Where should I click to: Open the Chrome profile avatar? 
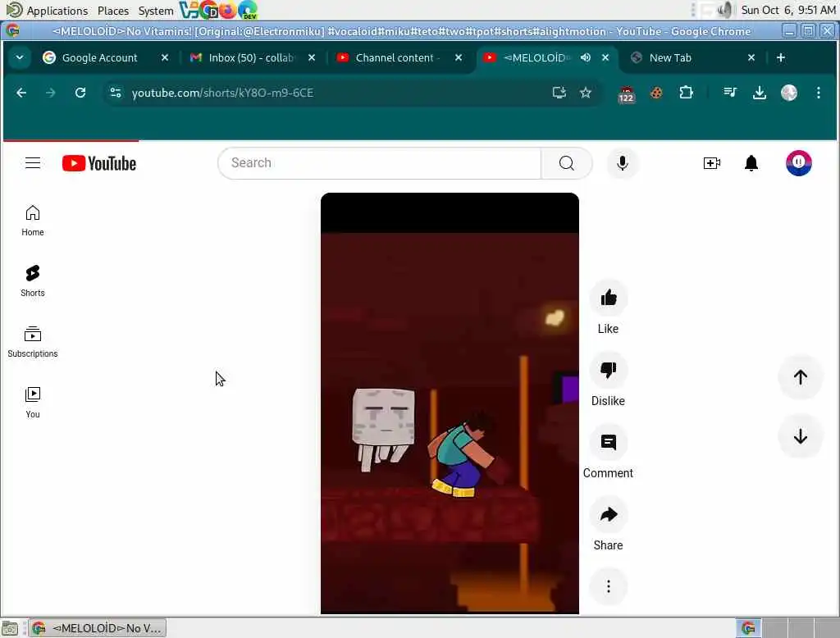(x=788, y=93)
